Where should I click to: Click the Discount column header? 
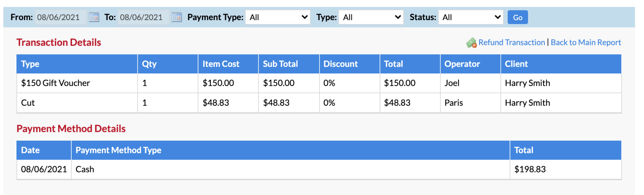tap(349, 64)
